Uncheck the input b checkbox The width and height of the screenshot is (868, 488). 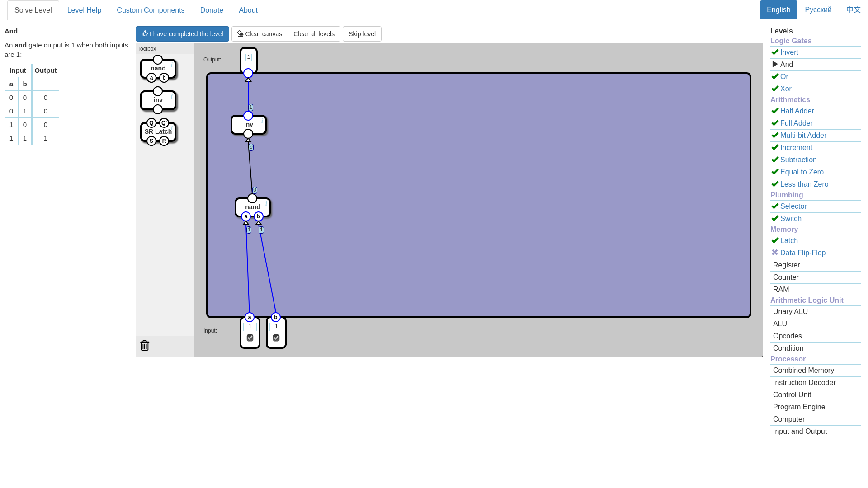click(x=276, y=338)
